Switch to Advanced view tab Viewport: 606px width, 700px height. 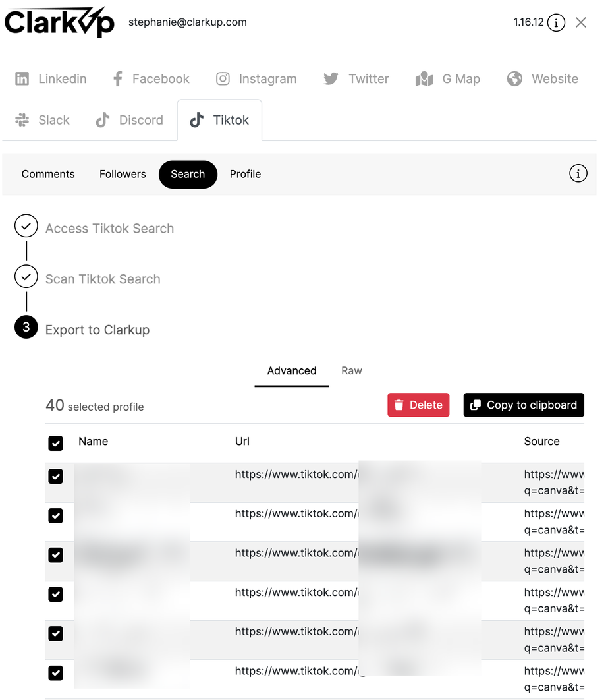click(292, 371)
